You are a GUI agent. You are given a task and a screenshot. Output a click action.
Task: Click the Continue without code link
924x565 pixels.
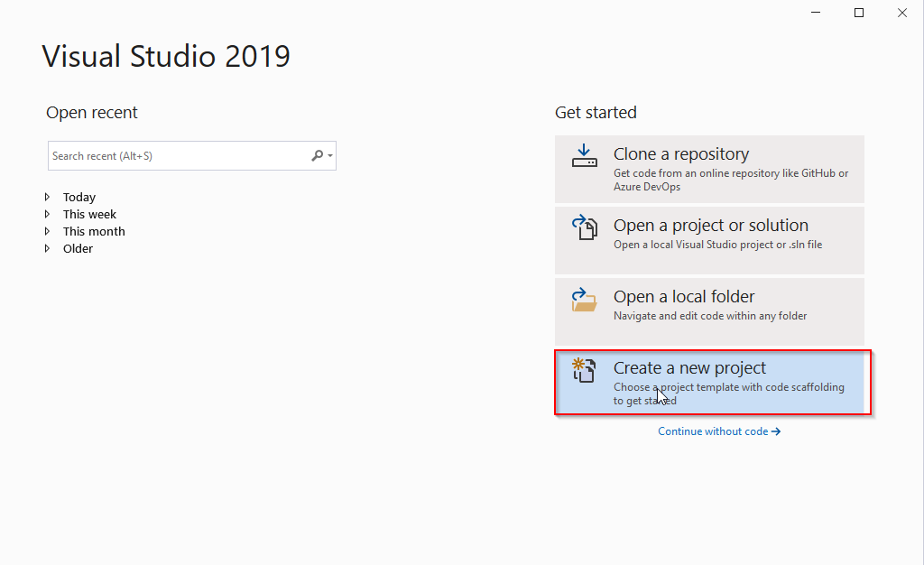tap(713, 431)
